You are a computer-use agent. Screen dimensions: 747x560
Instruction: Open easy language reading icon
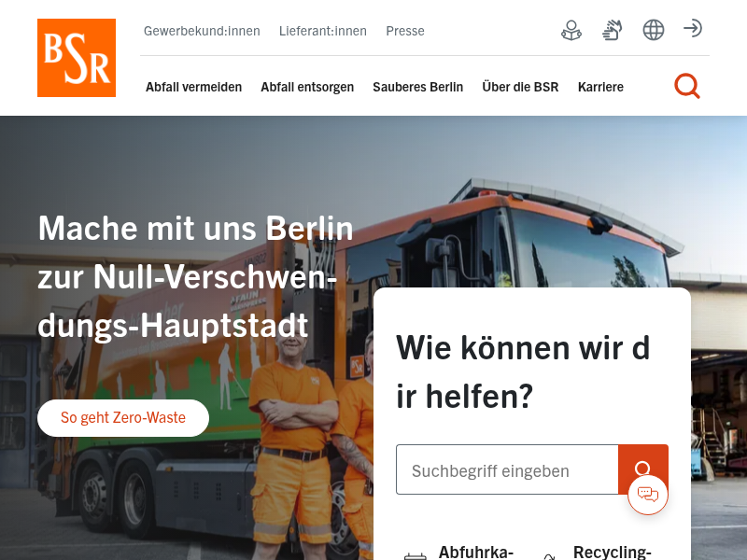tap(571, 31)
